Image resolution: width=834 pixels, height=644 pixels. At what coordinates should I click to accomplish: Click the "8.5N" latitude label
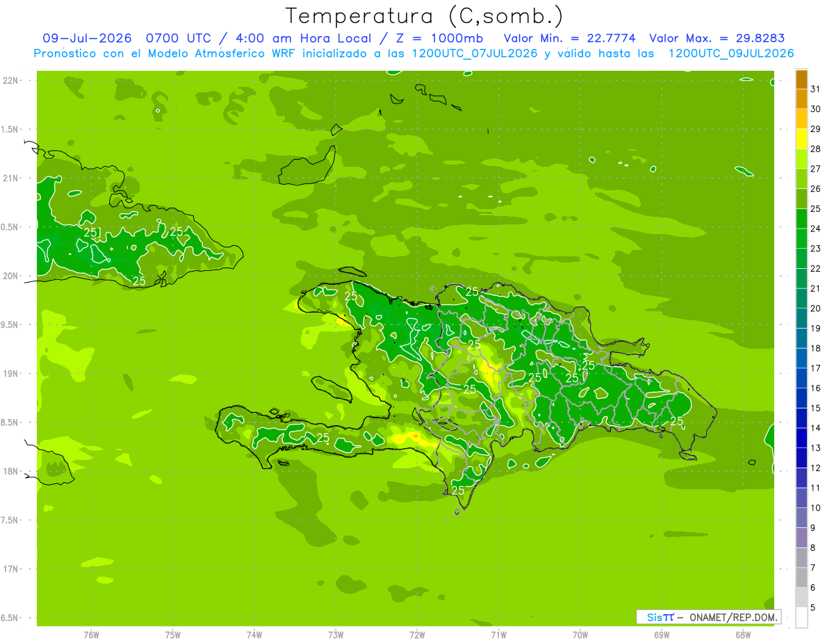(x=10, y=422)
